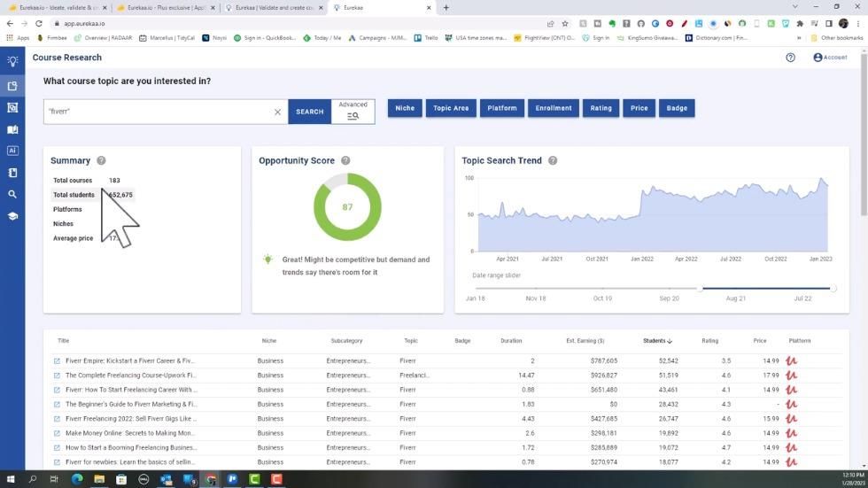868x488 pixels.
Task: Open the help icon in the top header
Action: coord(790,58)
